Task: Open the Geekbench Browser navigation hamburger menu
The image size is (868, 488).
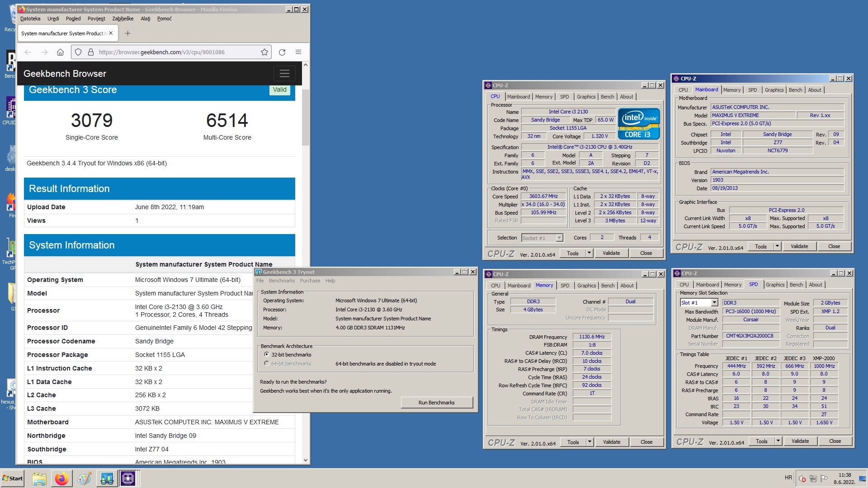Action: point(284,73)
